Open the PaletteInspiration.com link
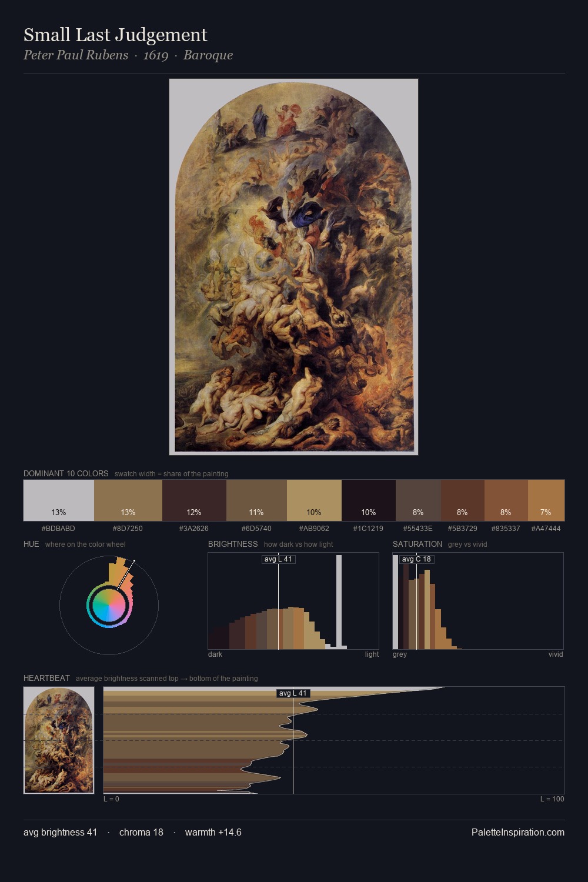Image resolution: width=588 pixels, height=882 pixels. pos(517,832)
